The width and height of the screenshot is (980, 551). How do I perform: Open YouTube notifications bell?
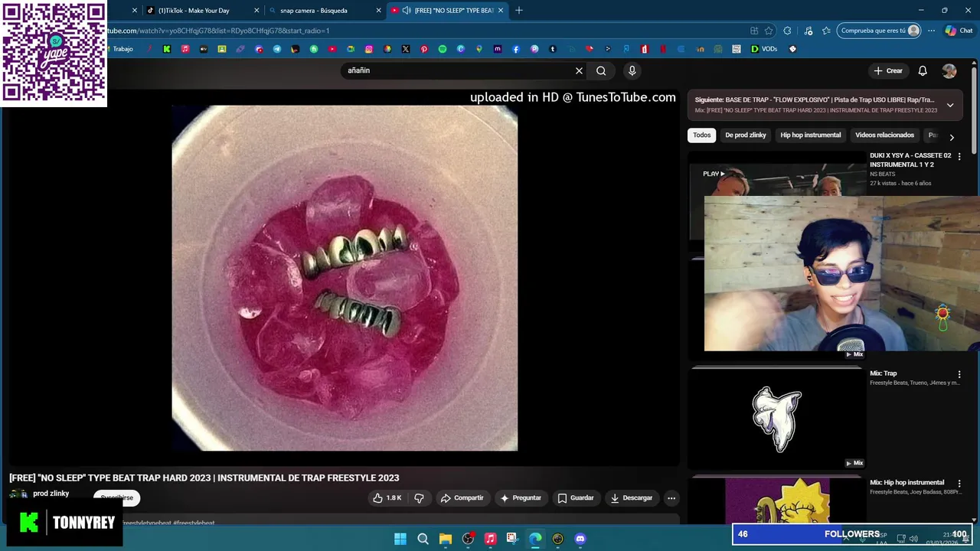(x=923, y=70)
